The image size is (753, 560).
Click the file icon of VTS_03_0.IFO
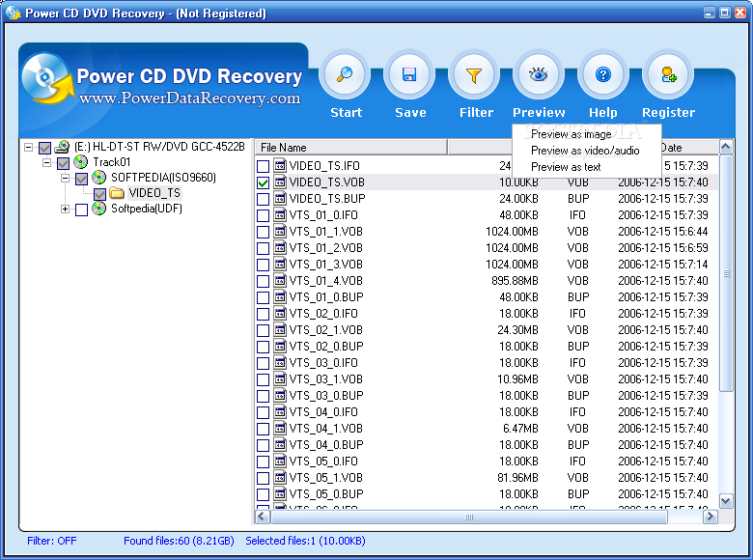tap(280, 363)
